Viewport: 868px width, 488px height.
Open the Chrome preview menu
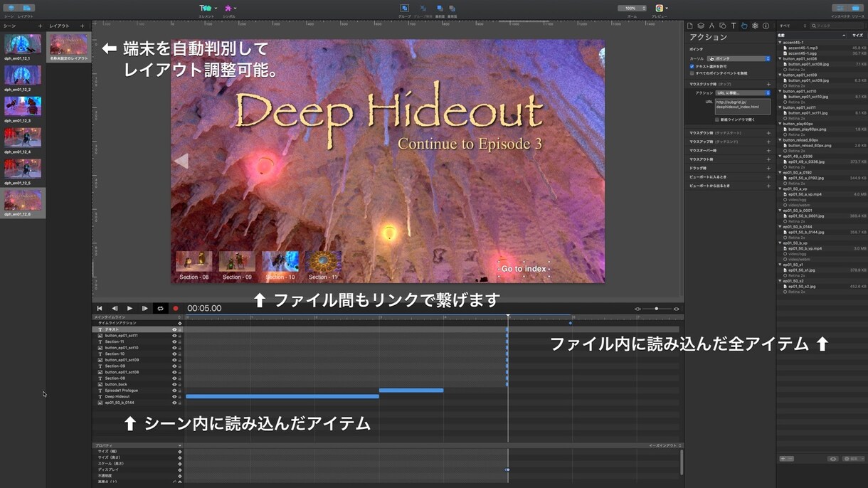pos(661,9)
